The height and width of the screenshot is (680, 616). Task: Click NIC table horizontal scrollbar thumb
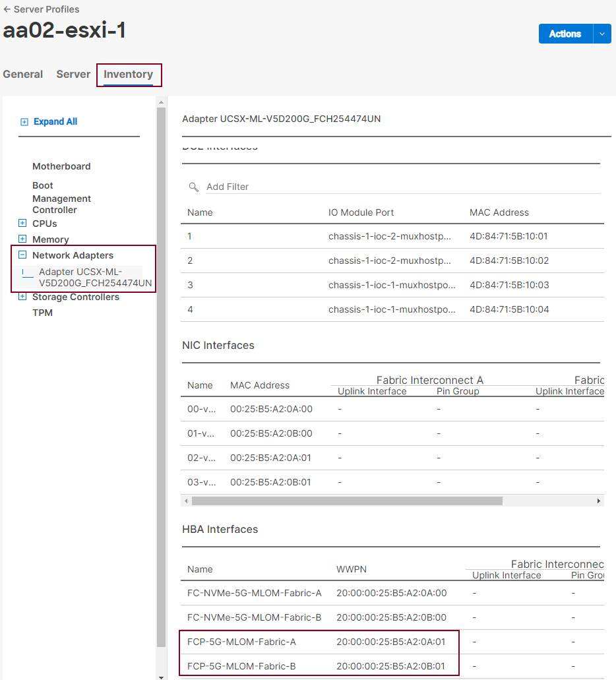point(347,501)
